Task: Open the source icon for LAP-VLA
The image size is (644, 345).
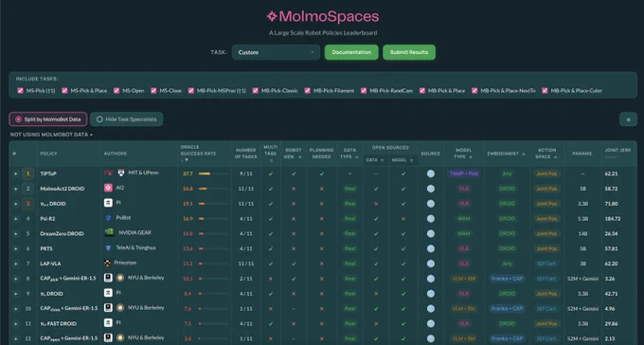Action: point(430,263)
